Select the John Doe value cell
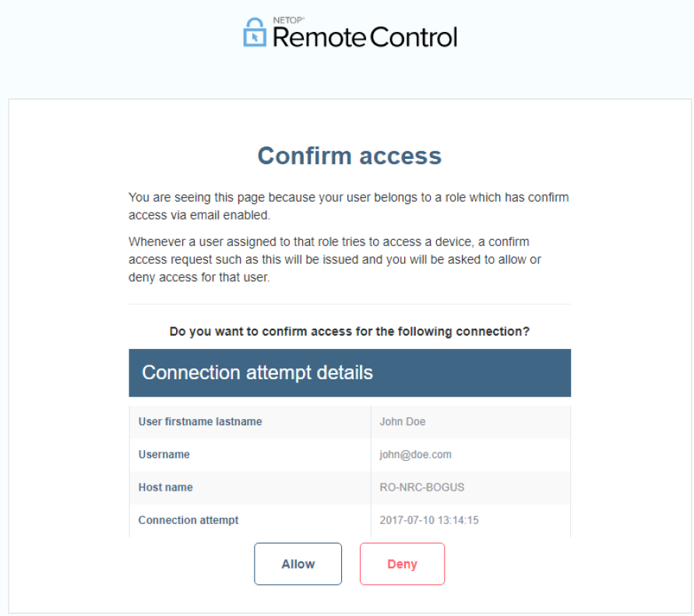The width and height of the screenshot is (694, 616). pyautogui.click(x=470, y=422)
